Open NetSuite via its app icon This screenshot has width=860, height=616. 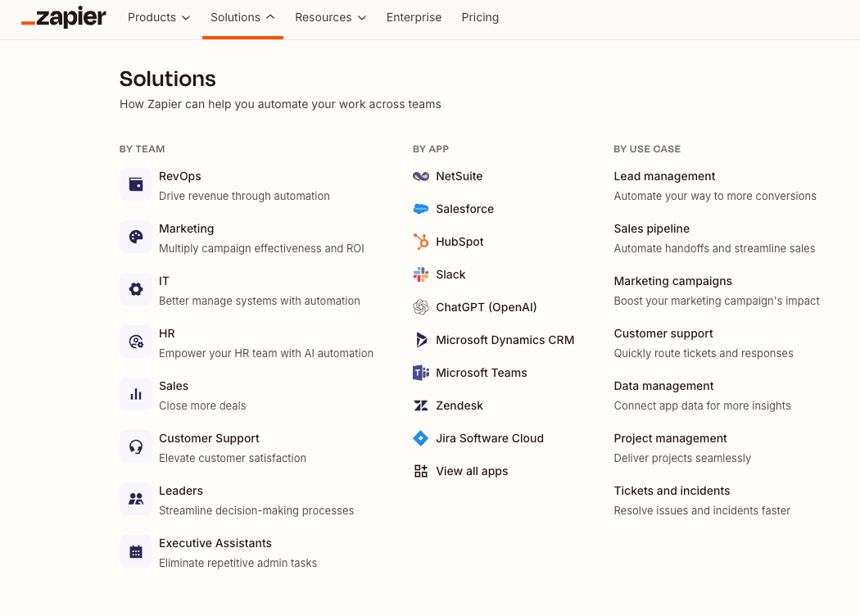click(x=420, y=176)
